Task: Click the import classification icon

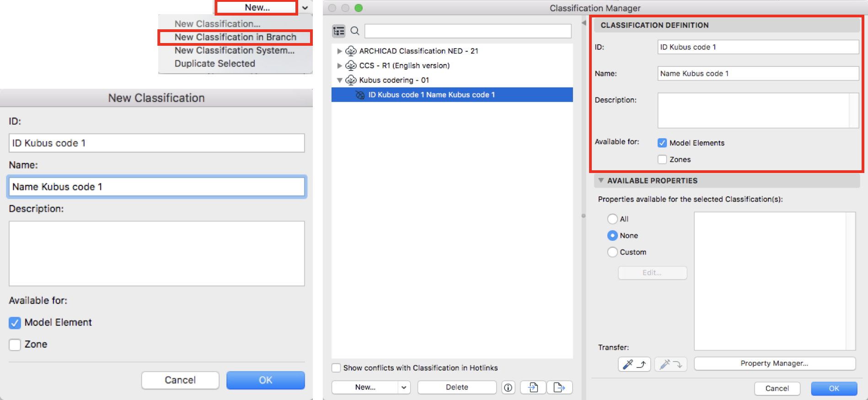Action: [x=533, y=388]
